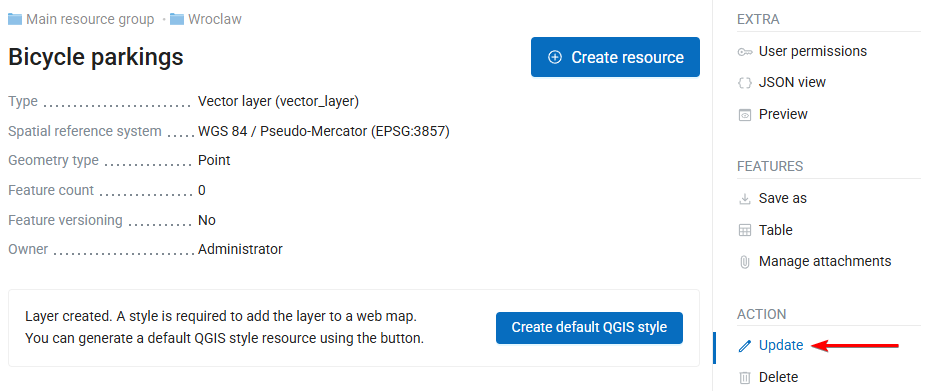
Task: Choose the Update action
Action: (x=781, y=345)
